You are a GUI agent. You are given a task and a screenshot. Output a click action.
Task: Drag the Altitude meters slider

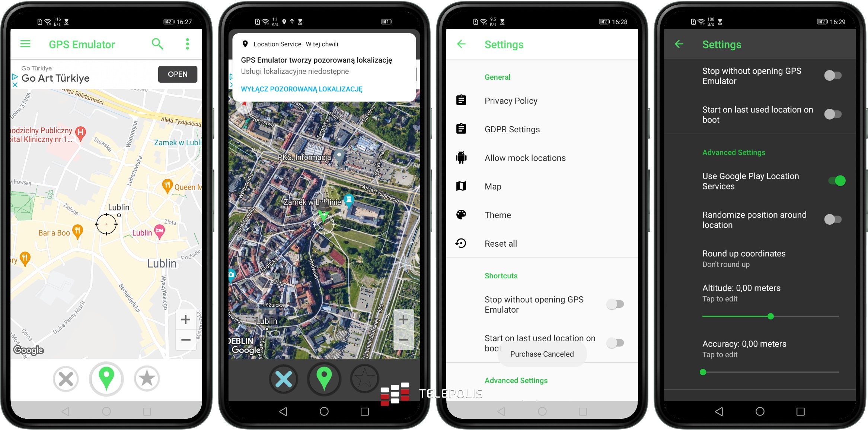(x=769, y=317)
